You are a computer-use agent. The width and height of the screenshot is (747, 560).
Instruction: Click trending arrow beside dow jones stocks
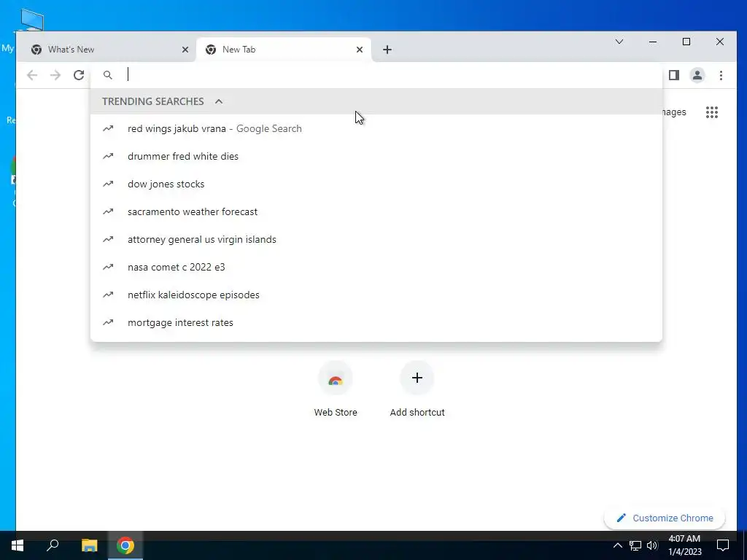click(x=108, y=184)
